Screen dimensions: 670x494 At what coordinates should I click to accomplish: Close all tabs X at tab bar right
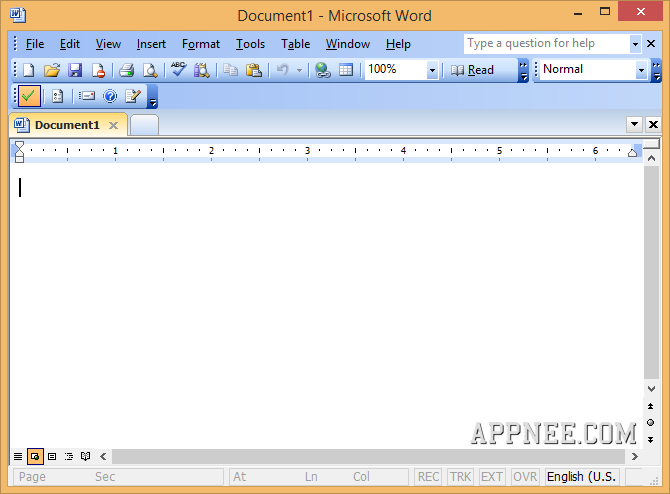pyautogui.click(x=653, y=124)
